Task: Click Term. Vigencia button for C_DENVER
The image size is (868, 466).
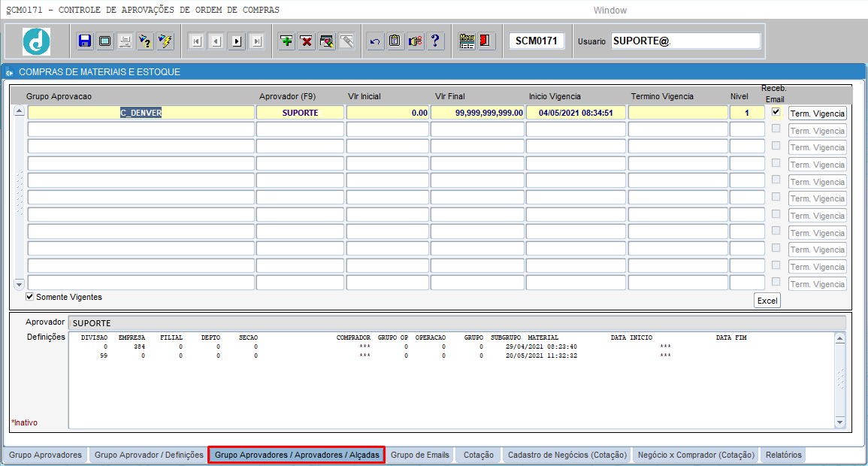Action: pyautogui.click(x=818, y=113)
